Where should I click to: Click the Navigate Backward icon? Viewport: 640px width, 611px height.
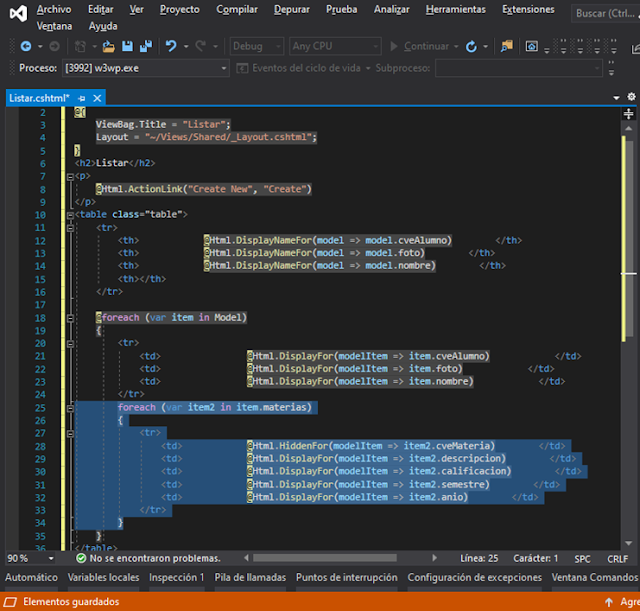(x=26, y=46)
